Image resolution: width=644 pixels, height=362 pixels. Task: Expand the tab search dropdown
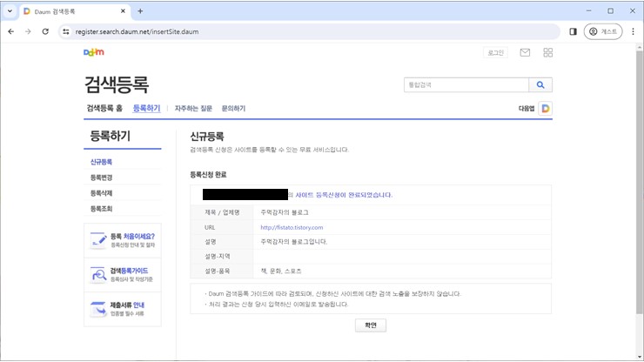[10, 11]
